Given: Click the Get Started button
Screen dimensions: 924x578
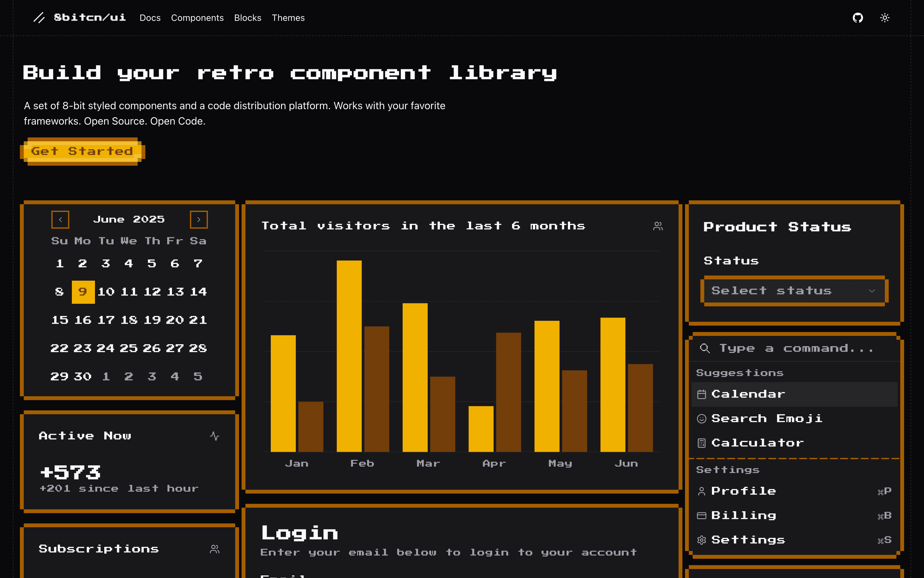Looking at the screenshot, I should pos(82,151).
